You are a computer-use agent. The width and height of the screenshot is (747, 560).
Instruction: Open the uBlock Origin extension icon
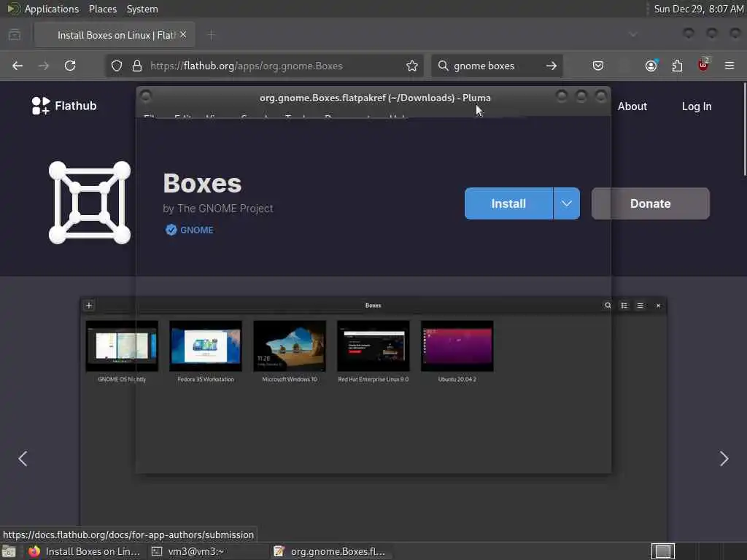coord(703,65)
